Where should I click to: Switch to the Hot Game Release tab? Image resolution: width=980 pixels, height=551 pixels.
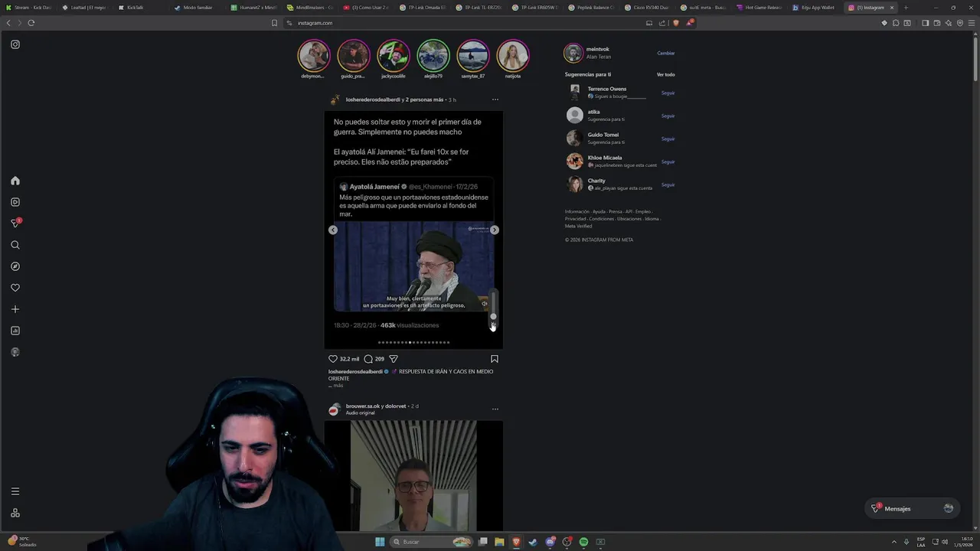(x=759, y=8)
